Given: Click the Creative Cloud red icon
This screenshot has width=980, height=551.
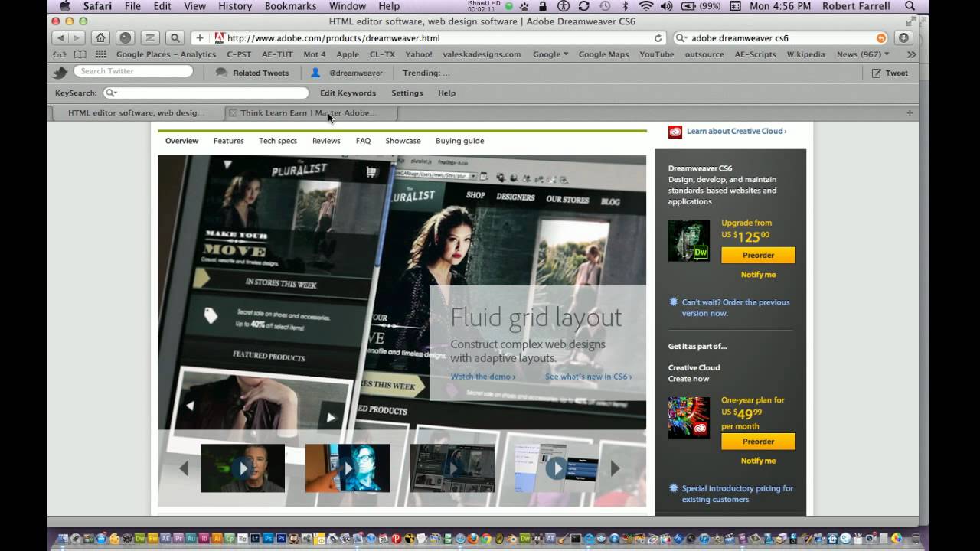Looking at the screenshot, I should [x=675, y=131].
